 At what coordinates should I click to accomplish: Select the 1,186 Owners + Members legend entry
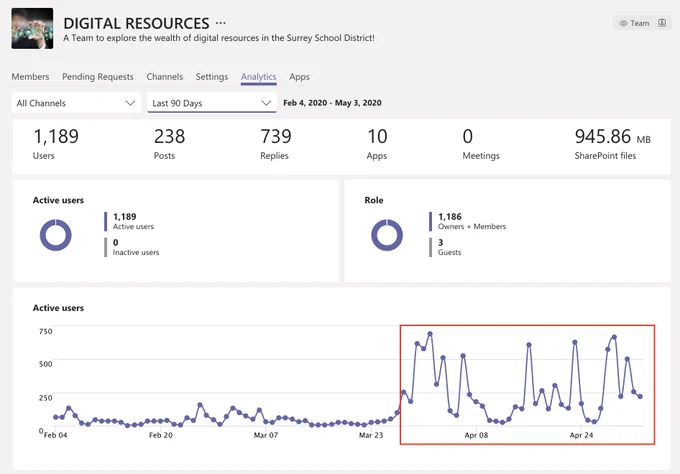[468, 221]
